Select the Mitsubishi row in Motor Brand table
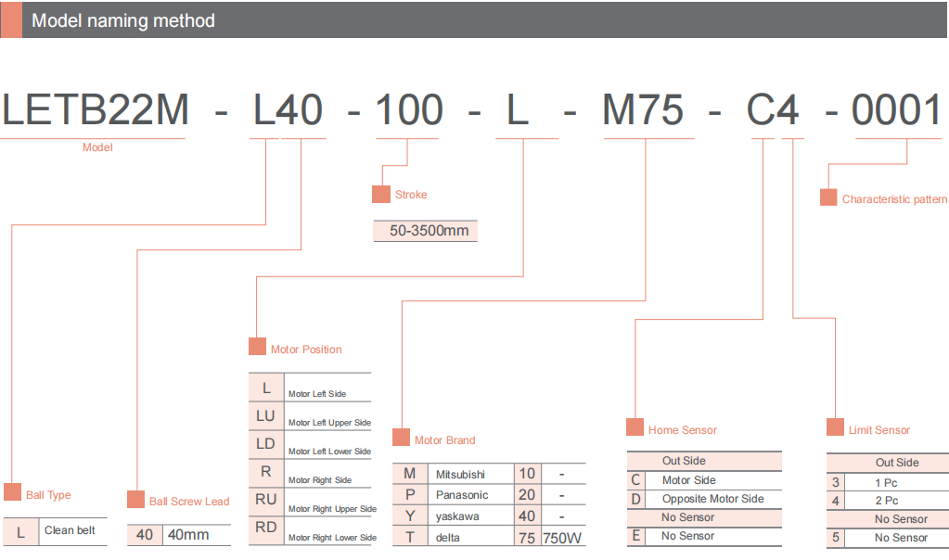The height and width of the screenshot is (560, 949). tap(460, 474)
